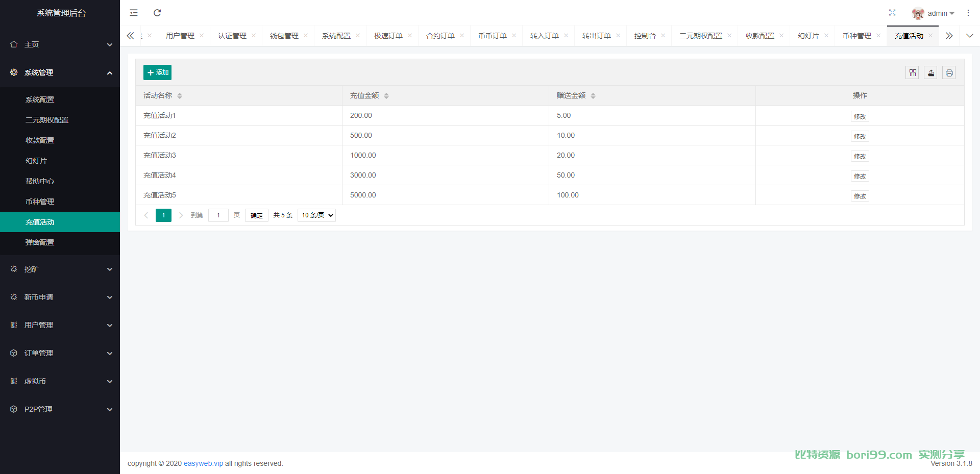
Task: Expand the P2P管理 menu chevron
Action: (x=109, y=409)
